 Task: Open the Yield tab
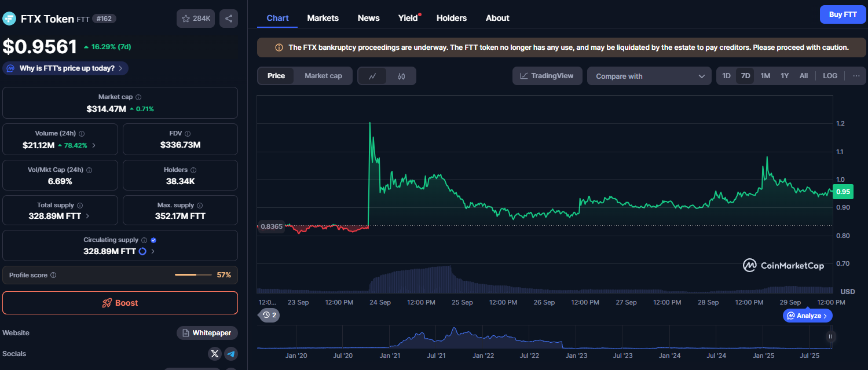[408, 18]
